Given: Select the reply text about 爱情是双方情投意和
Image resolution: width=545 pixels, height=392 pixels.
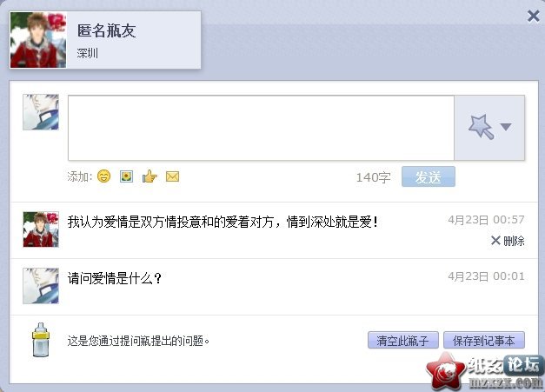Looking at the screenshot, I should (x=223, y=222).
